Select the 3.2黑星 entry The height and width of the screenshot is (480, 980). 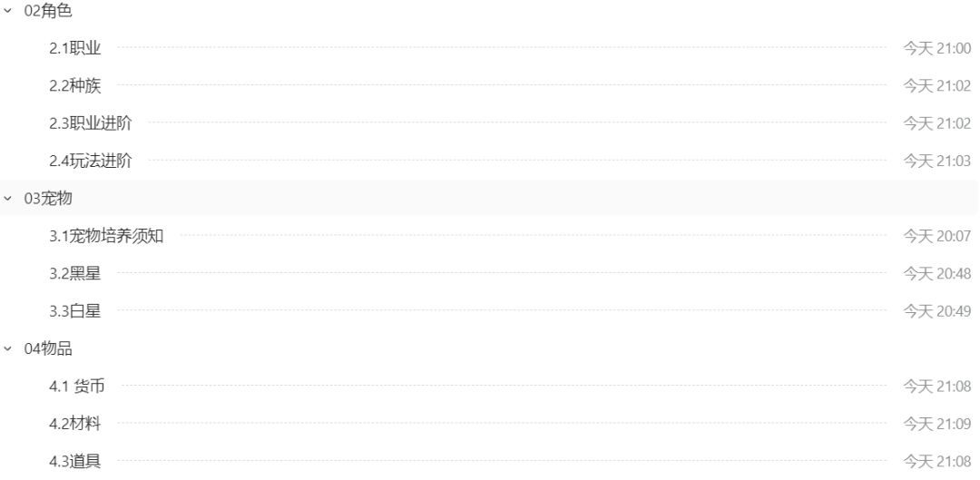click(x=75, y=274)
